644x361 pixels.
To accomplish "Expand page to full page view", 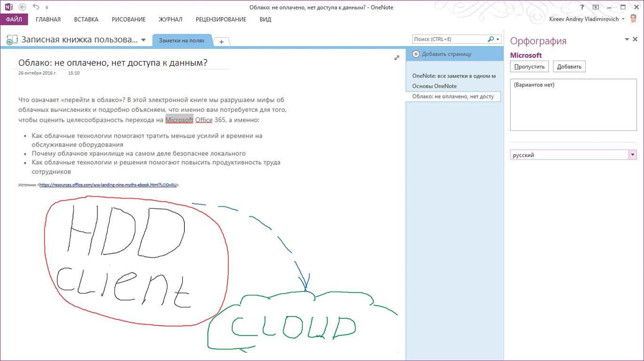I will tap(397, 58).
